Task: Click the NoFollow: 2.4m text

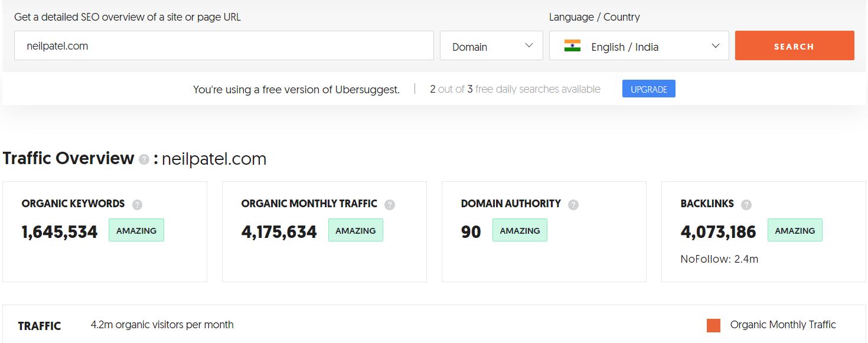Action: click(719, 259)
